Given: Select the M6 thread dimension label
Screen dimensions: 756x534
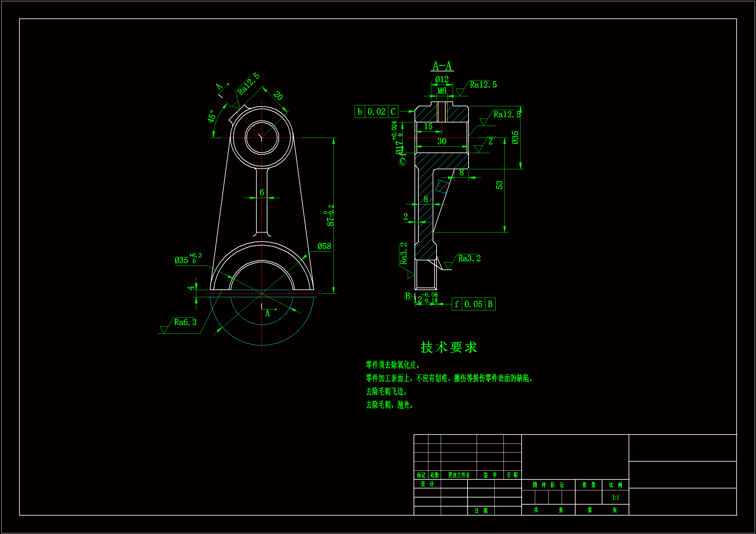Looking at the screenshot, I should point(442,90).
